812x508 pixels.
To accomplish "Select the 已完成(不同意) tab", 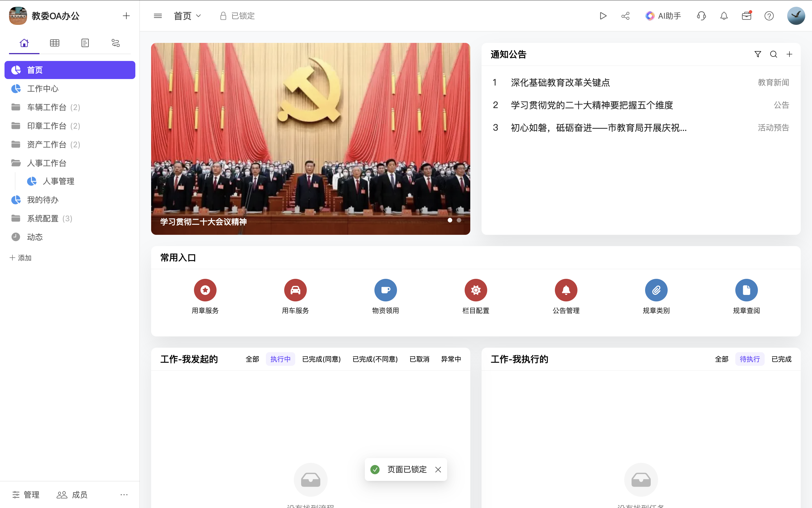I will click(375, 359).
